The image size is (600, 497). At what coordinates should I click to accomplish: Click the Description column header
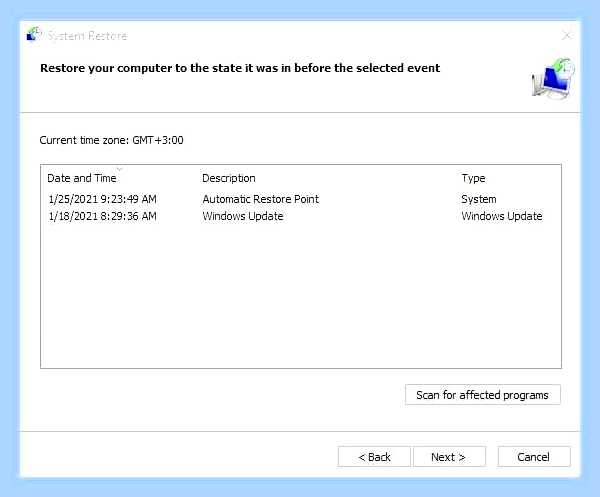click(228, 178)
